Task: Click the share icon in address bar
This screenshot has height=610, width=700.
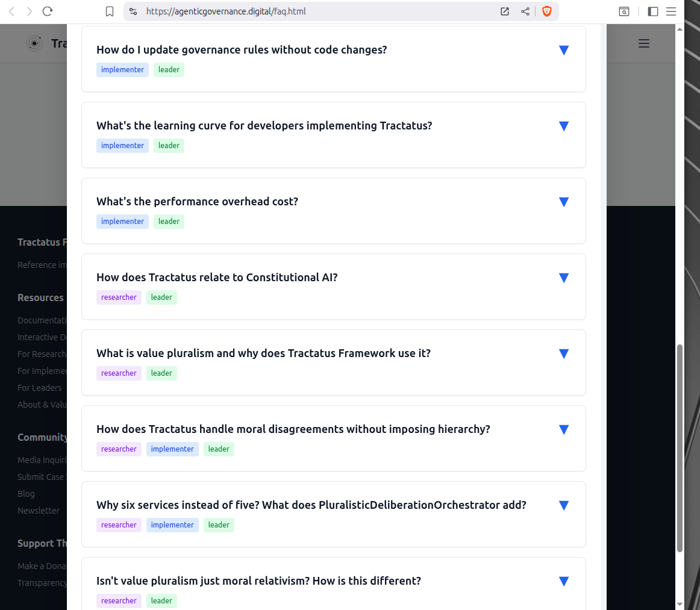Action: [525, 11]
